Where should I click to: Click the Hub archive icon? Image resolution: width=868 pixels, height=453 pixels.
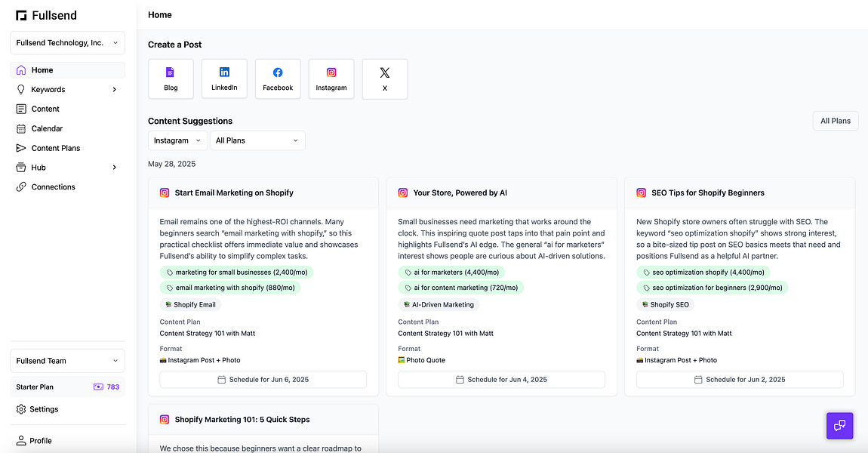tap(21, 168)
